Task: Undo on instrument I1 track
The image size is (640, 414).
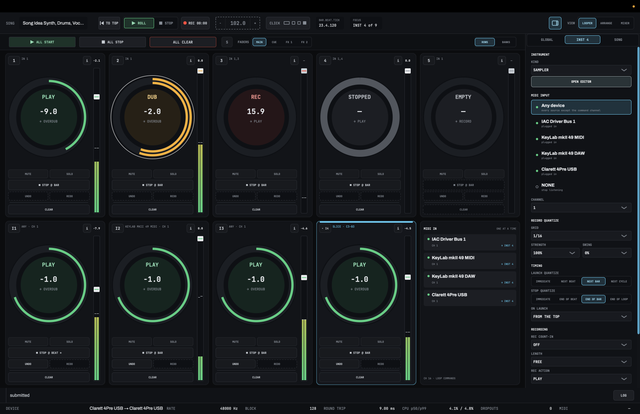Action: (28, 364)
